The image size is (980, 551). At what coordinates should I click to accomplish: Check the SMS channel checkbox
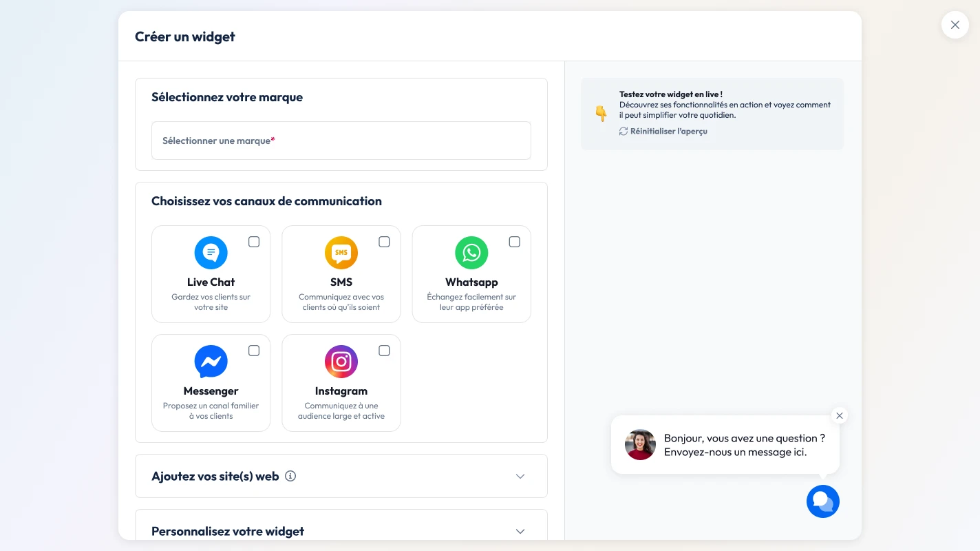coord(384,242)
